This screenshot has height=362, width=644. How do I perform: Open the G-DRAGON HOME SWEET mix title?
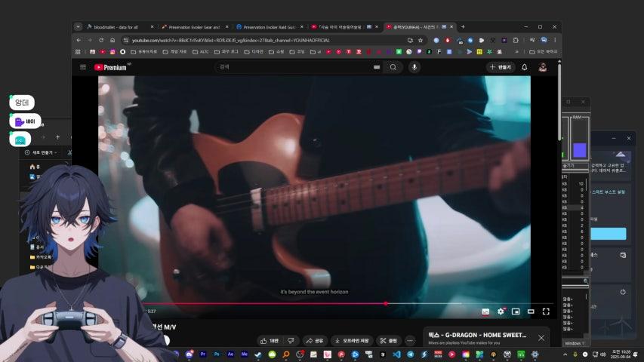click(477, 335)
